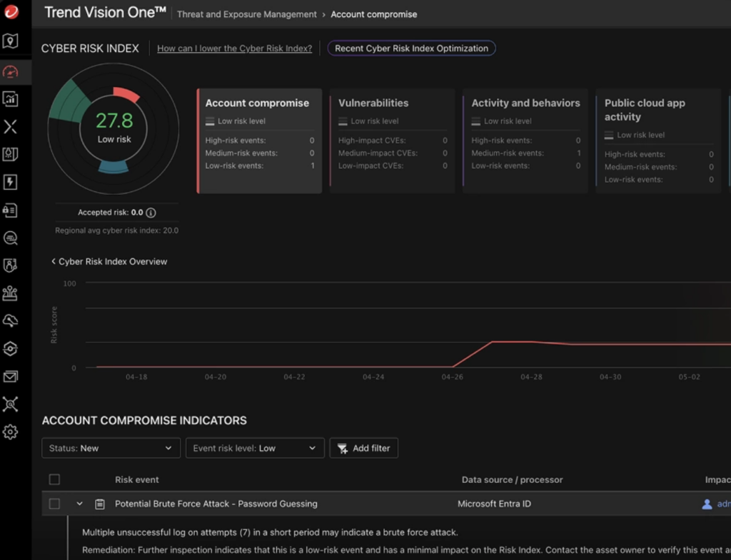Select the Public cloud app activity card

658,141
